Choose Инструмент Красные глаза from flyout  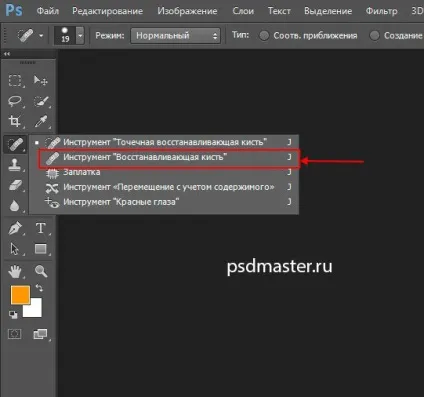[164, 202]
